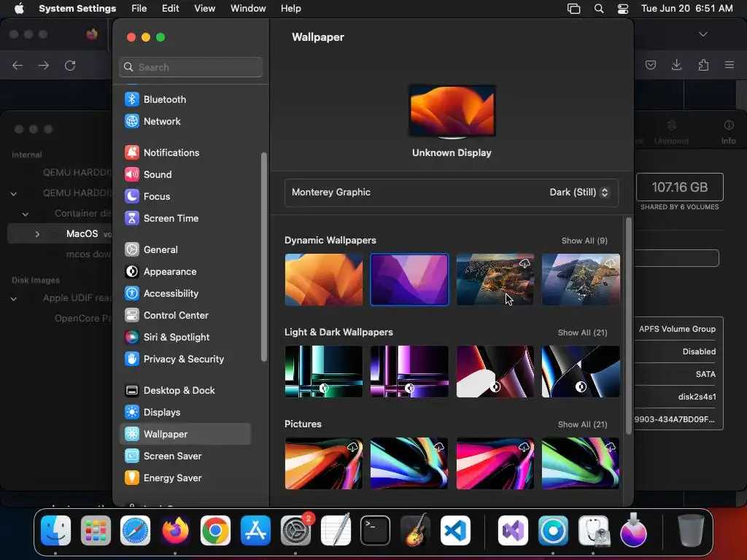747x560 pixels.
Task: Open Terminal from the Dock
Action: 376,531
